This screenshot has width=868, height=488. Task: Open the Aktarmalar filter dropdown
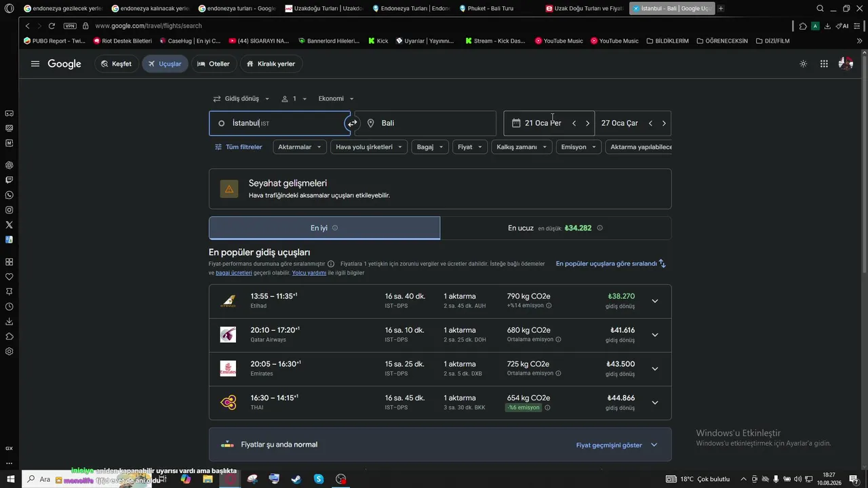click(x=300, y=147)
